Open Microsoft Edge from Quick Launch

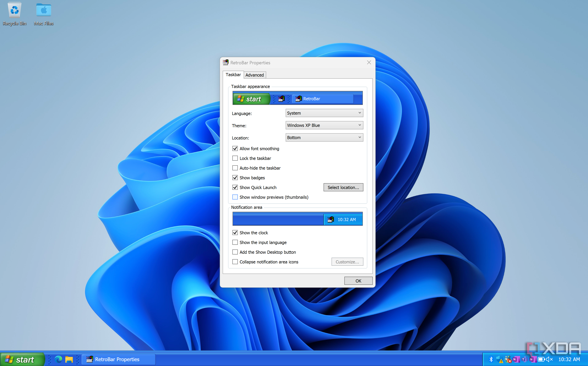pyautogui.click(x=58, y=359)
